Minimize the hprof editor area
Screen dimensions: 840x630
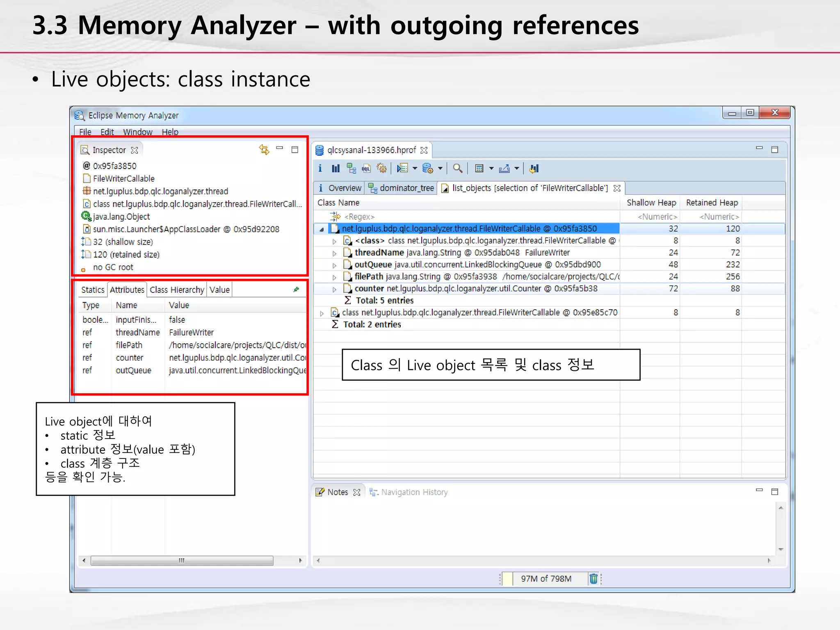point(760,148)
